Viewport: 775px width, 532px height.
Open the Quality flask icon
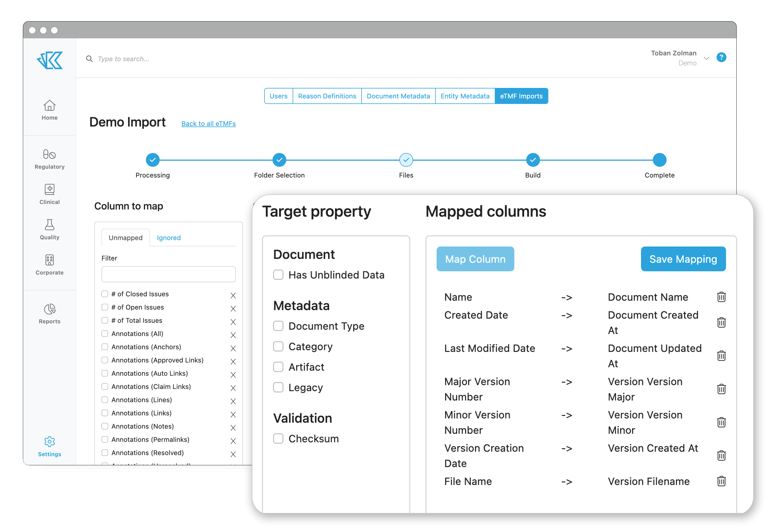49,225
